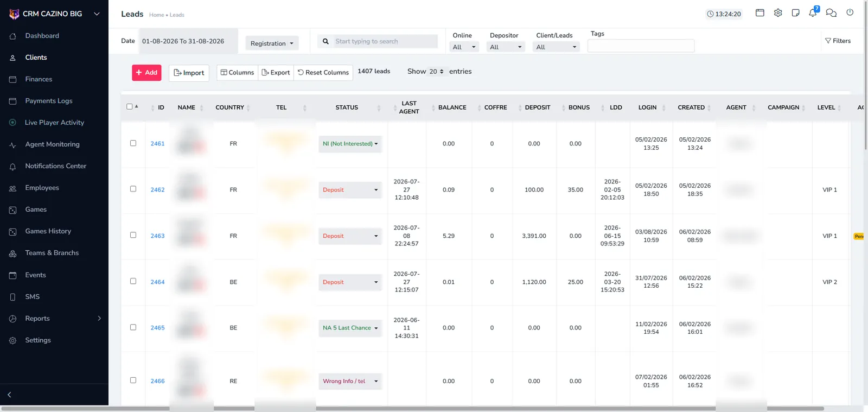Toggle select-all checkbox in table header

(x=130, y=106)
